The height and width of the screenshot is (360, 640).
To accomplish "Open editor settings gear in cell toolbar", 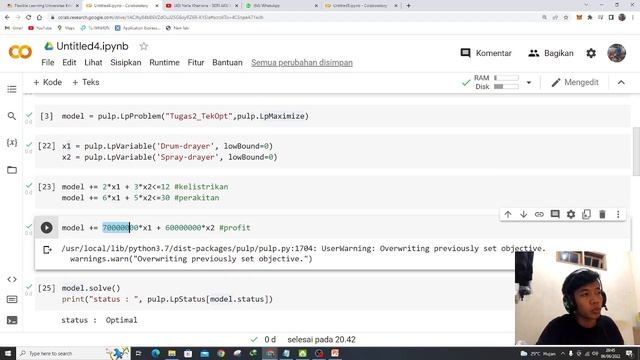I will tap(571, 214).
